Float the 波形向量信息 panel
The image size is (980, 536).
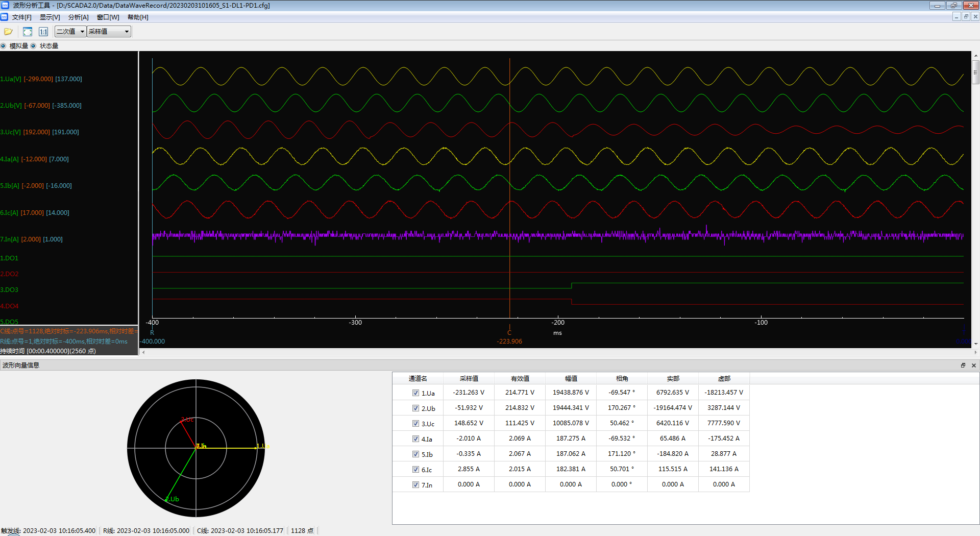click(x=963, y=366)
